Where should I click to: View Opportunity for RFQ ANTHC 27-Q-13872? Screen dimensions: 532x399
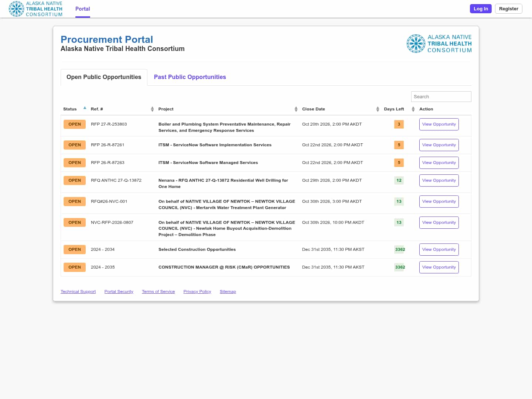coord(439,180)
